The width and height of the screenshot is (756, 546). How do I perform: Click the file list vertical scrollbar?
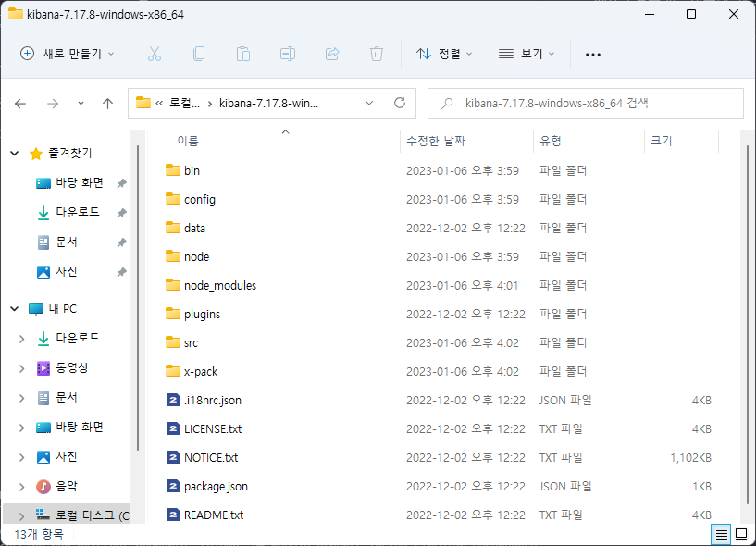tap(748, 325)
